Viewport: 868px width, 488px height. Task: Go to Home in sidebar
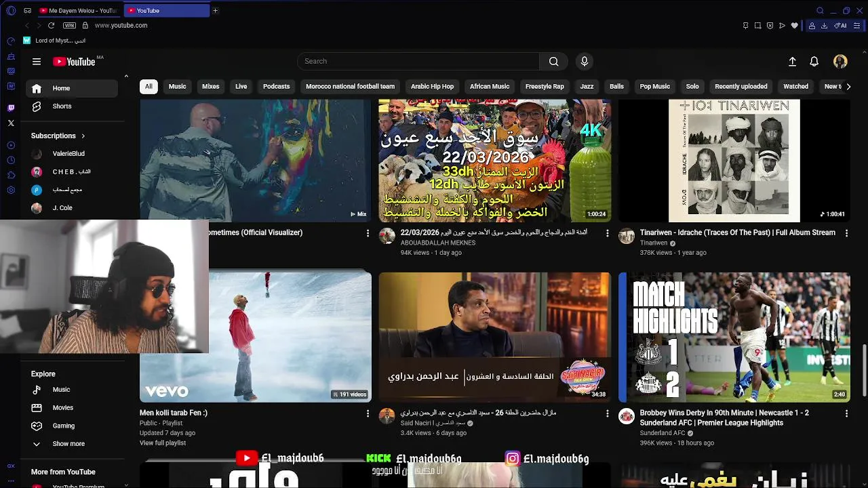(72, 88)
